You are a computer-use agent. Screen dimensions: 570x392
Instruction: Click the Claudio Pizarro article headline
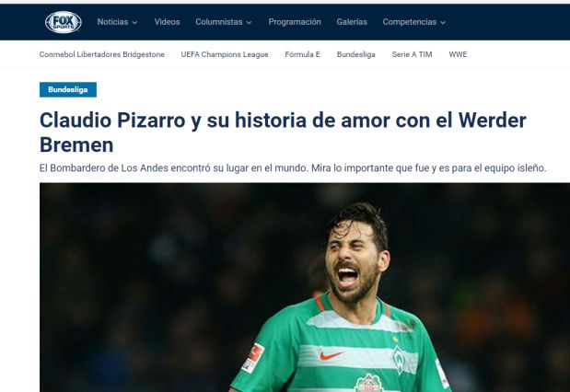pyautogui.click(x=283, y=133)
